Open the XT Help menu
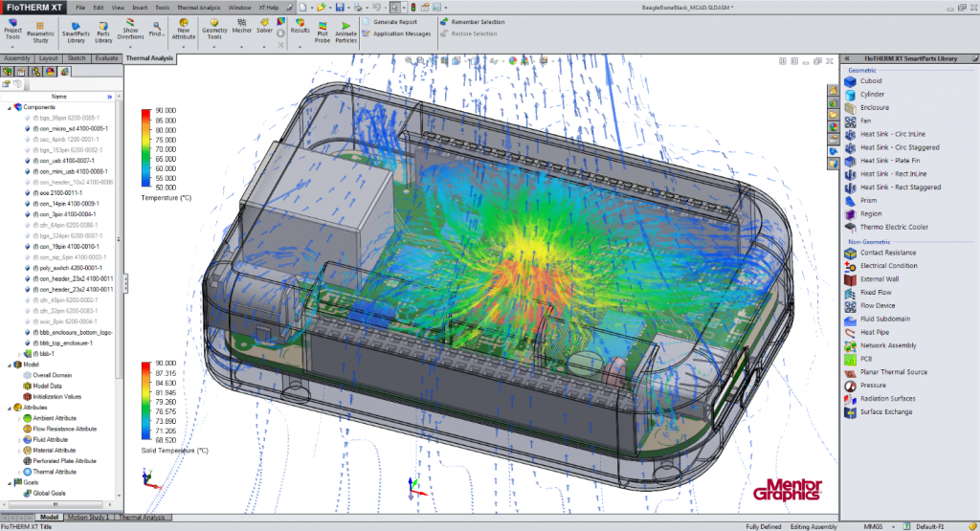 click(x=269, y=8)
